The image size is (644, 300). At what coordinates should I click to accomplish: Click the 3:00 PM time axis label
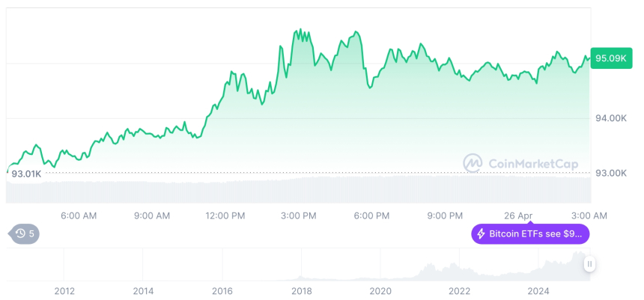(299, 215)
